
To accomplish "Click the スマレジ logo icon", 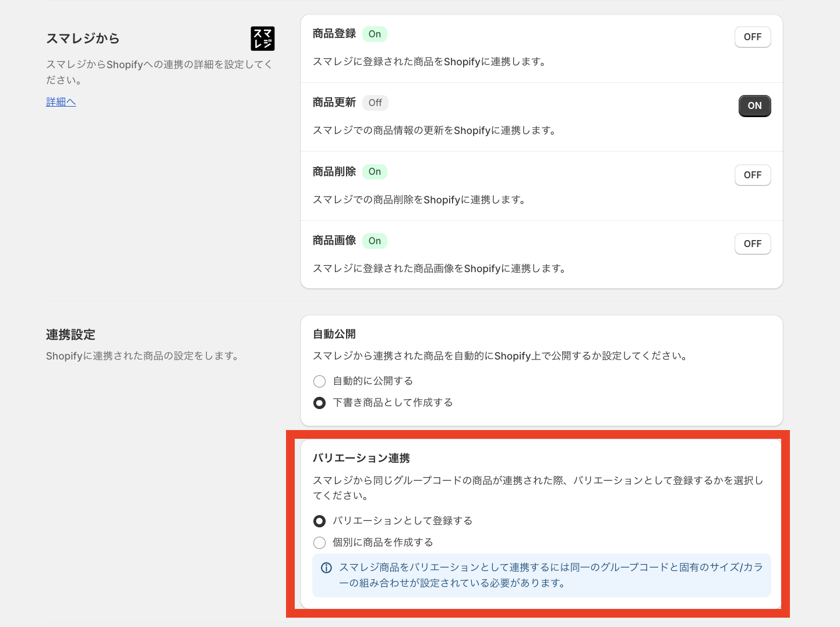I will click(263, 38).
